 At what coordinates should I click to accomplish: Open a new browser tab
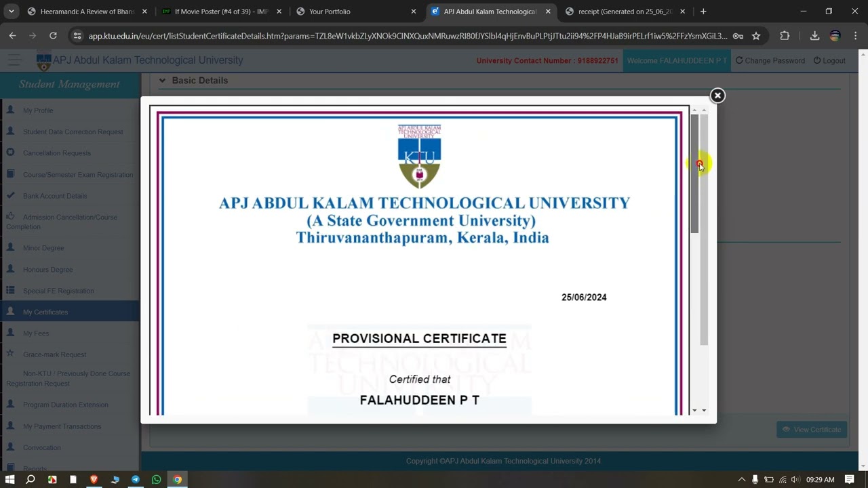[703, 12]
